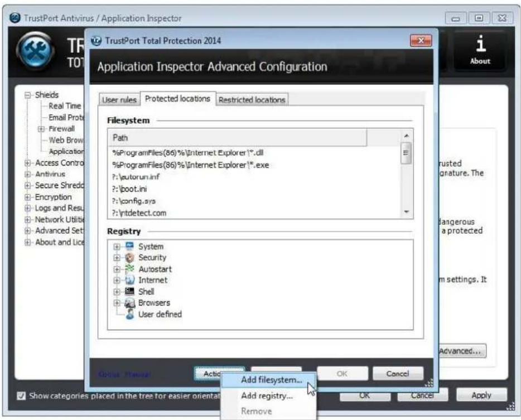This screenshot has height=420, width=521.
Task: Select Secure Shredder in main window tree
Action: (60, 185)
